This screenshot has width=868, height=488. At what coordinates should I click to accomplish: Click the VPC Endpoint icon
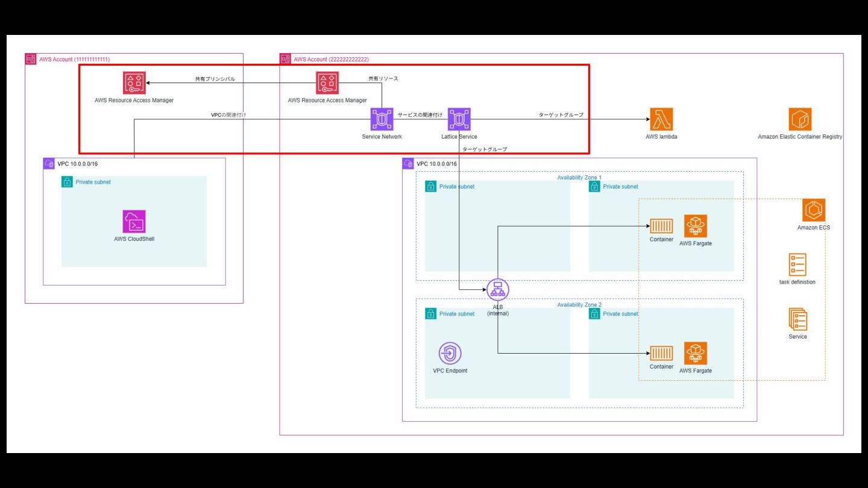(450, 353)
